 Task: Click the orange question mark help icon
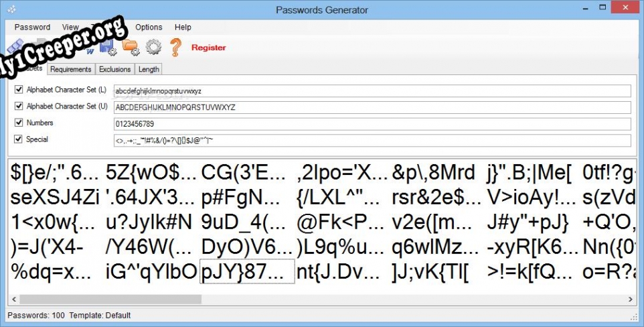click(x=175, y=48)
